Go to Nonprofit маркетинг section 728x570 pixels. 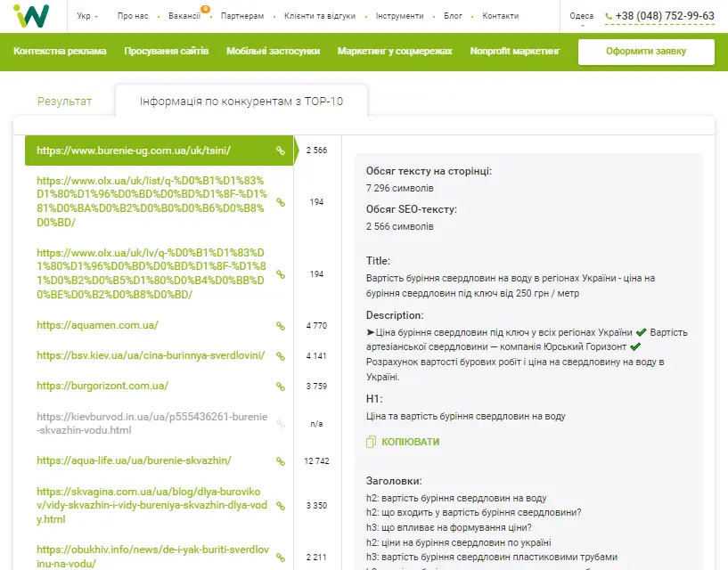(515, 51)
